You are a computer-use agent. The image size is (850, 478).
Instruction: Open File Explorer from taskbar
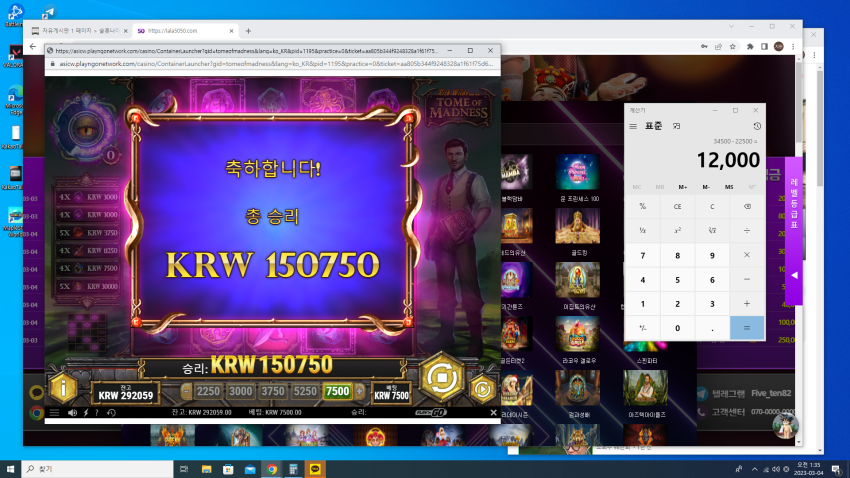(x=206, y=469)
